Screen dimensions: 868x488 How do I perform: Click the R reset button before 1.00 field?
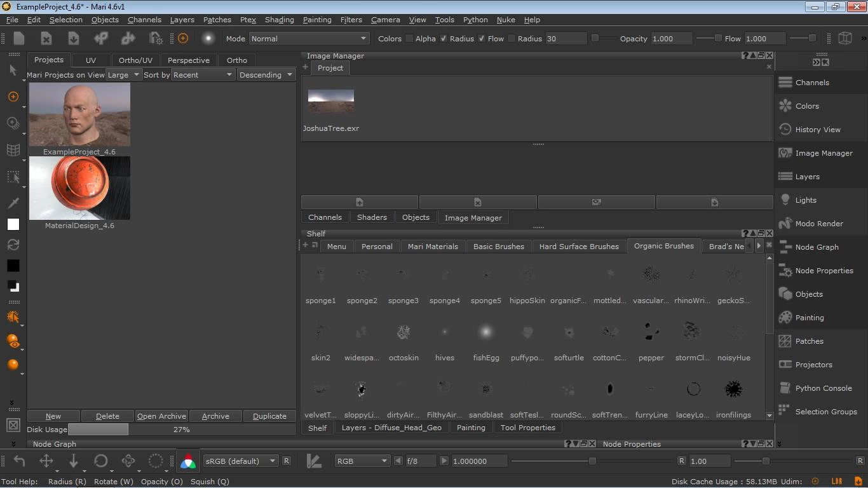[x=681, y=461]
